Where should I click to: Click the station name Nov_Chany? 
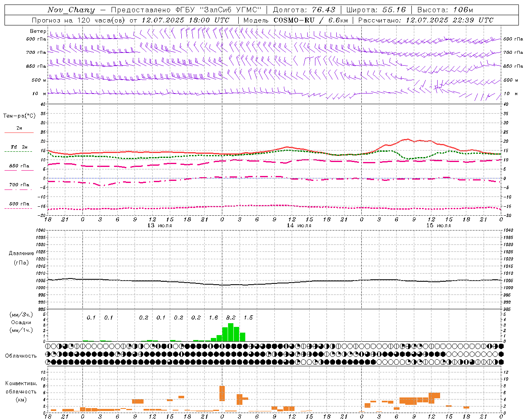click(x=71, y=10)
